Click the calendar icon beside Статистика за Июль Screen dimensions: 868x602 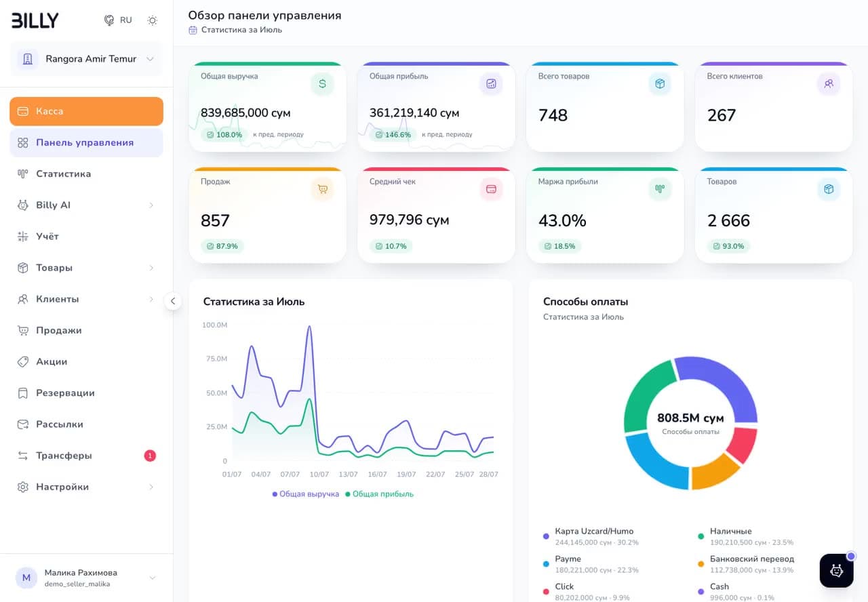193,30
